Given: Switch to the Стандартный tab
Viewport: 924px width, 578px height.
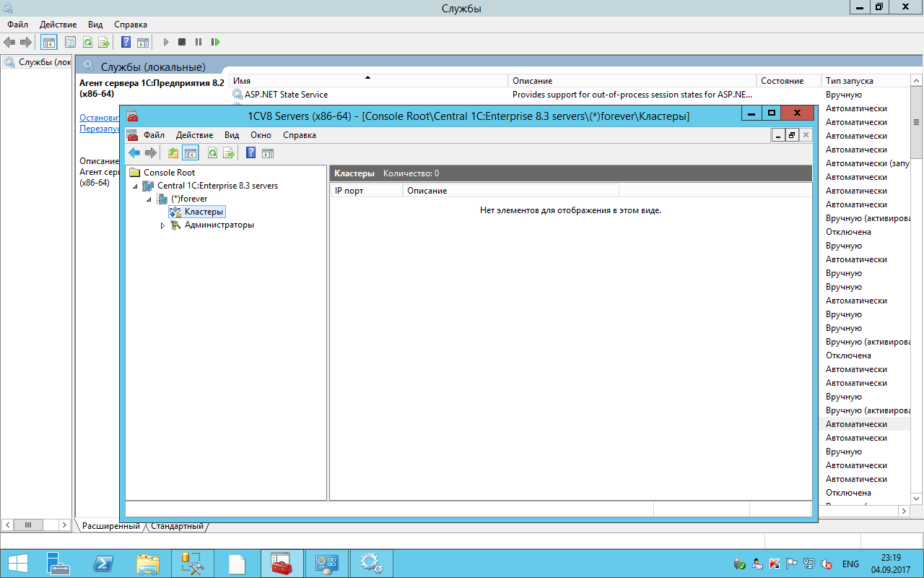Looking at the screenshot, I should (x=177, y=526).
